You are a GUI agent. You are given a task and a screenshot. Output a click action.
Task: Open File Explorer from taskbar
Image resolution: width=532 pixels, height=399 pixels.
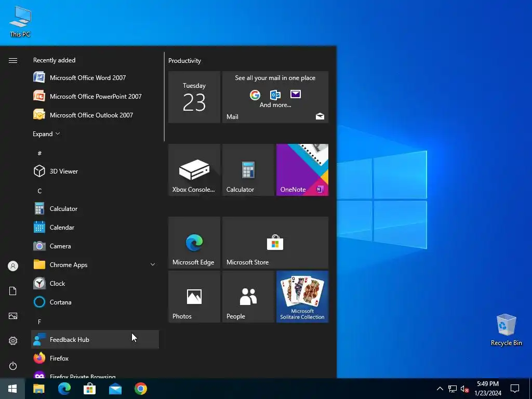pos(38,389)
